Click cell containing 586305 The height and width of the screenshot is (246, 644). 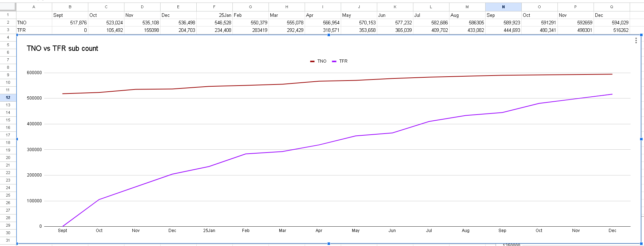(x=467, y=23)
